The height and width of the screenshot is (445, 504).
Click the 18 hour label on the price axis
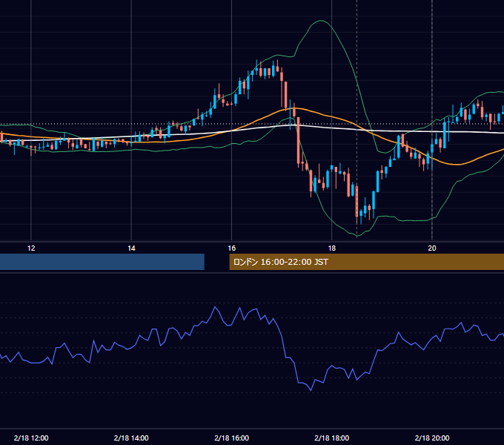pos(332,248)
